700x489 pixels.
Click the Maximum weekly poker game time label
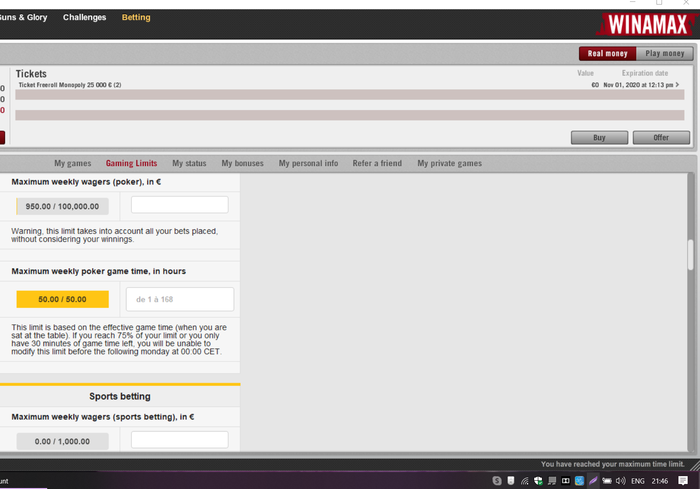tap(99, 271)
